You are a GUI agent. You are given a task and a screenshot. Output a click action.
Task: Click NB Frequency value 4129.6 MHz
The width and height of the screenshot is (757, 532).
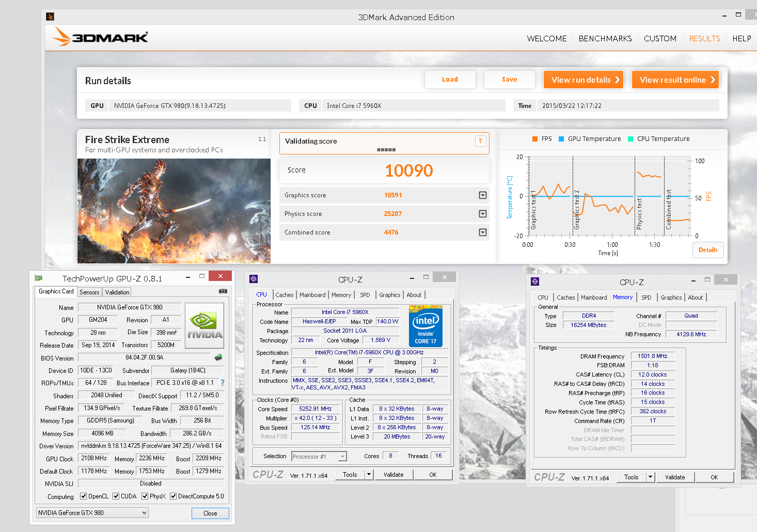tap(691, 334)
